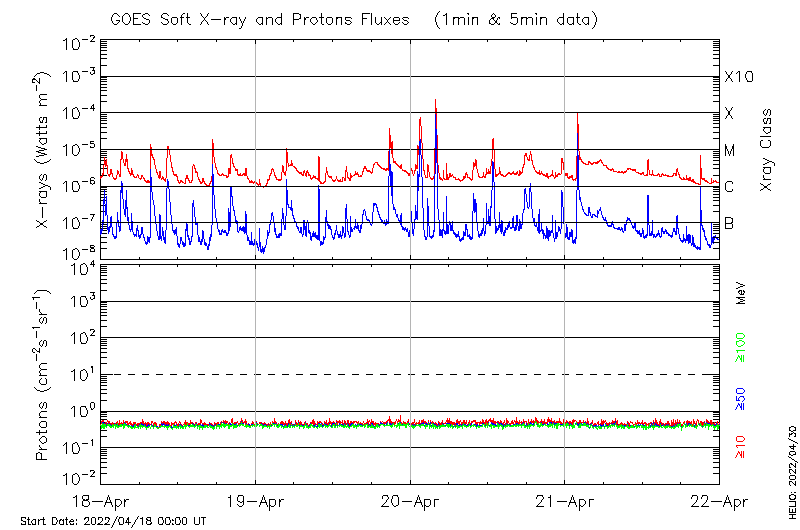The image size is (800, 530).
Task: Click the tallest red X-ray flare peak
Action: (x=436, y=102)
